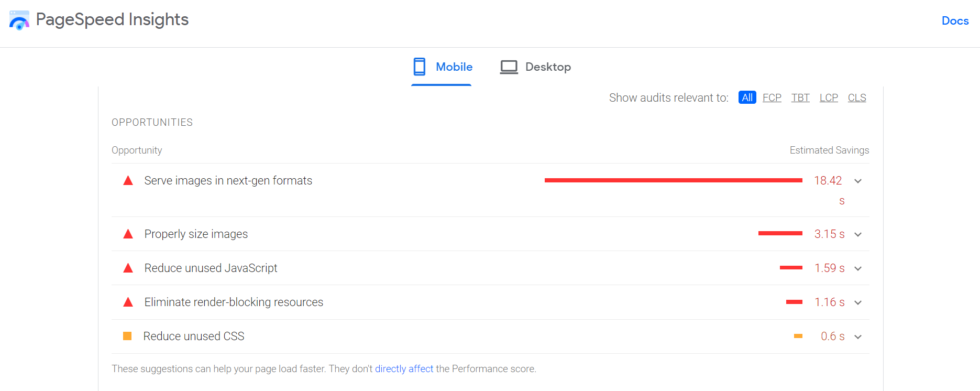Open the 'directly affect' link
Image resolution: width=980 pixels, height=391 pixels.
tap(404, 368)
